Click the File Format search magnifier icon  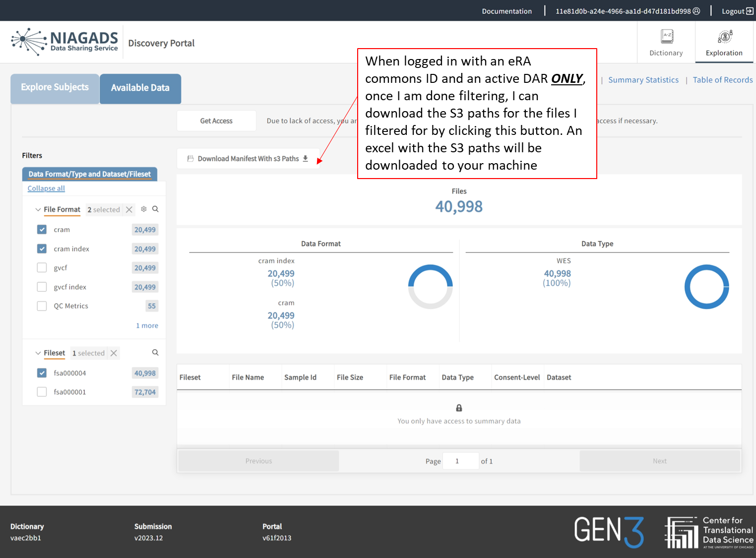pos(155,209)
